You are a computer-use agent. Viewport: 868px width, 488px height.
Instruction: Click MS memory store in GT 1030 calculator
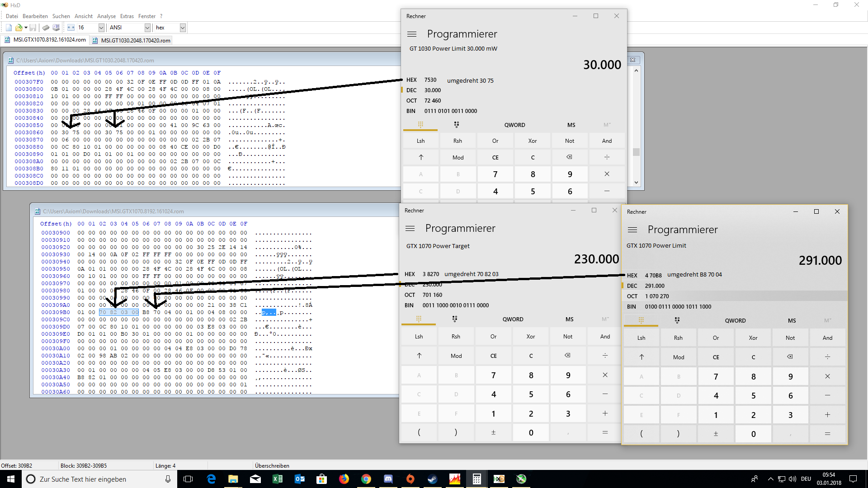571,125
